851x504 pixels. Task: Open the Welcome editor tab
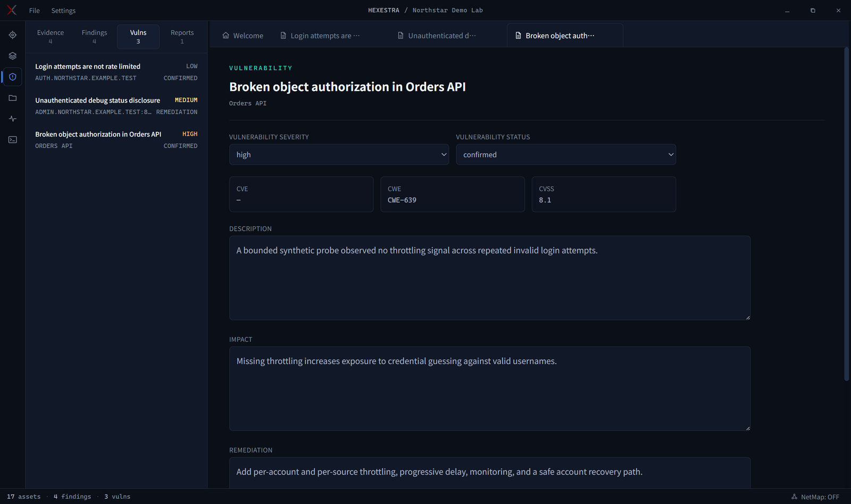[x=243, y=36]
